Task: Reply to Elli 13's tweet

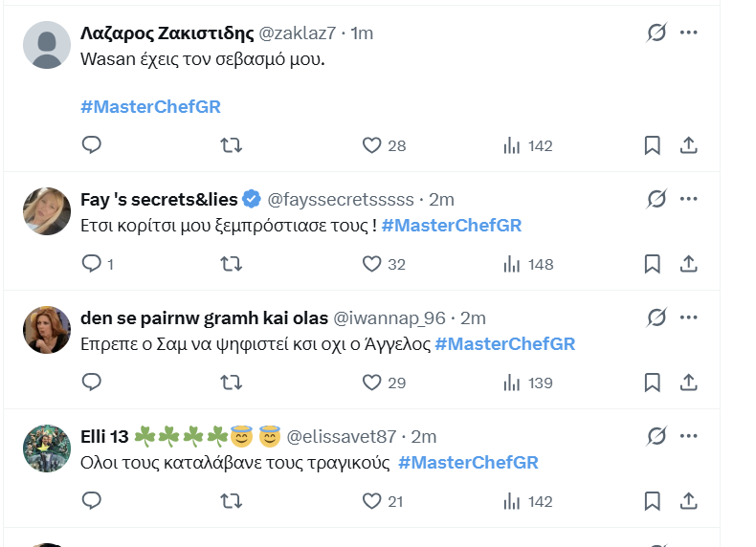Action: click(92, 501)
